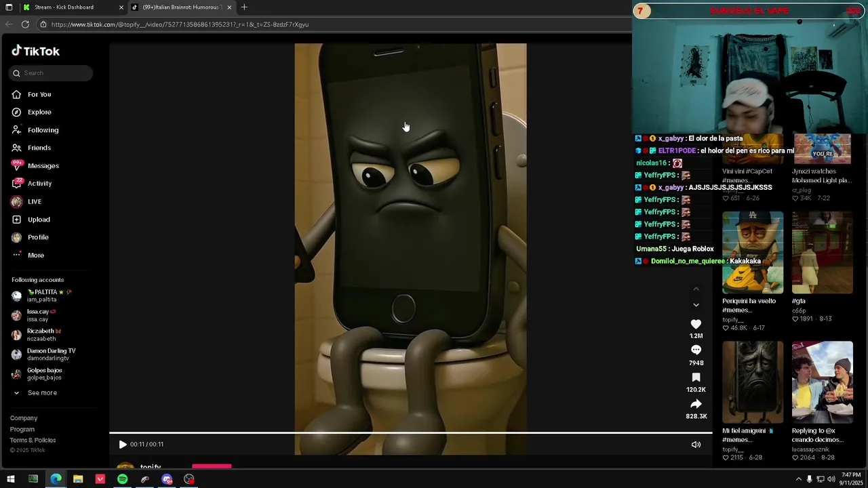The height and width of the screenshot is (488, 868).
Task: Click the Jynxzi watches Mohamed Light title
Action: tap(821, 176)
